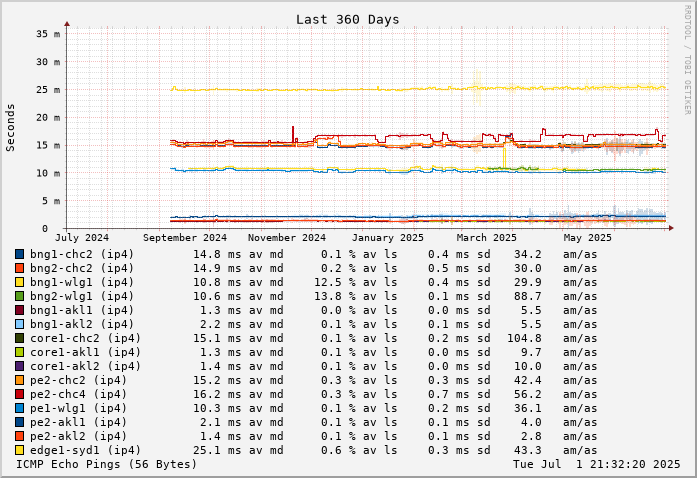Image resolution: width=697 pixels, height=478 pixels.
Task: Click the 'March 2025' x-axis label
Action: point(487,238)
